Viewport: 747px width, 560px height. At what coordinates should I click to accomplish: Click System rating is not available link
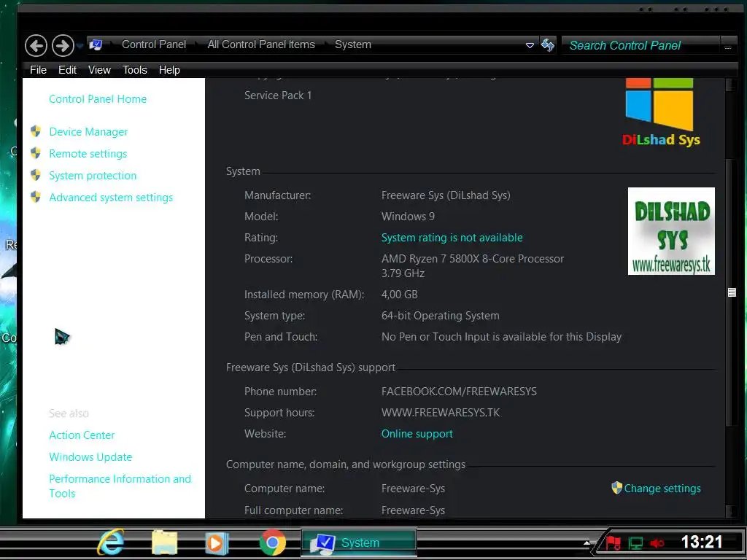coord(452,238)
